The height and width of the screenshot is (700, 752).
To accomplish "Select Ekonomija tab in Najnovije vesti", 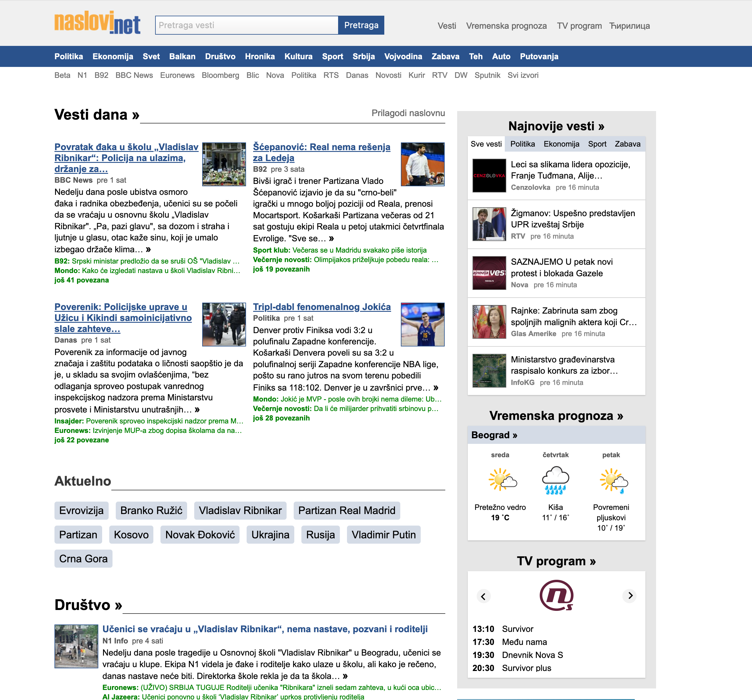I will tap(561, 144).
